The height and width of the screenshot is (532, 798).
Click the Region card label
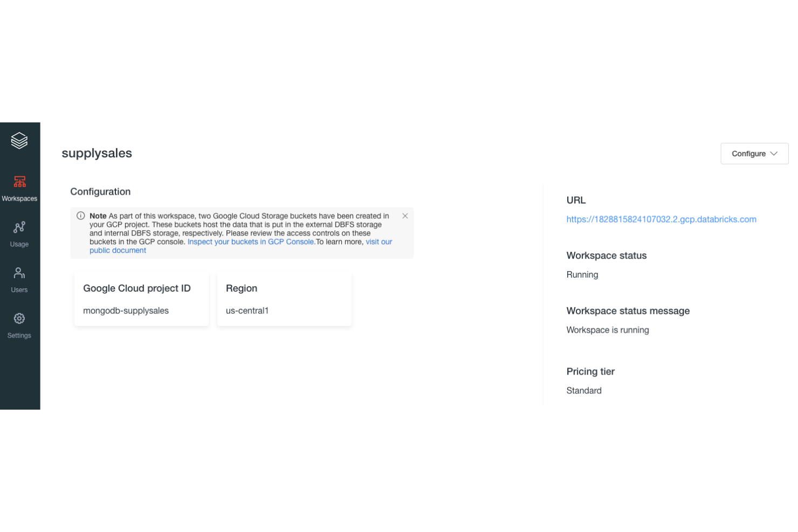(242, 288)
